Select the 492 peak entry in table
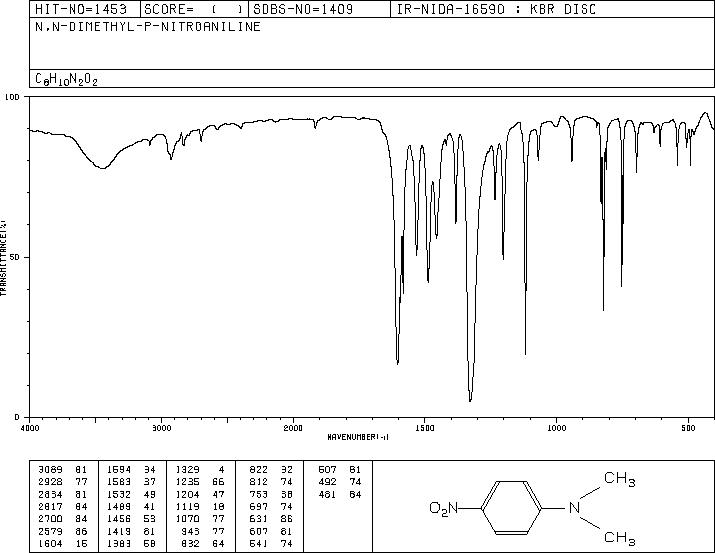The height and width of the screenshot is (553, 715). coord(340,482)
